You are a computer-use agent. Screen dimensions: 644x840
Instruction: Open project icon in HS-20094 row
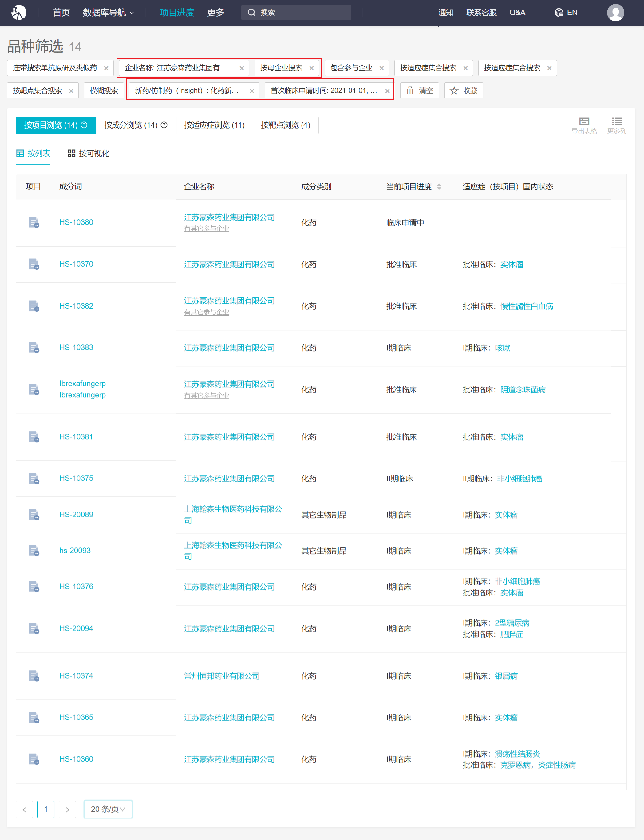click(34, 628)
